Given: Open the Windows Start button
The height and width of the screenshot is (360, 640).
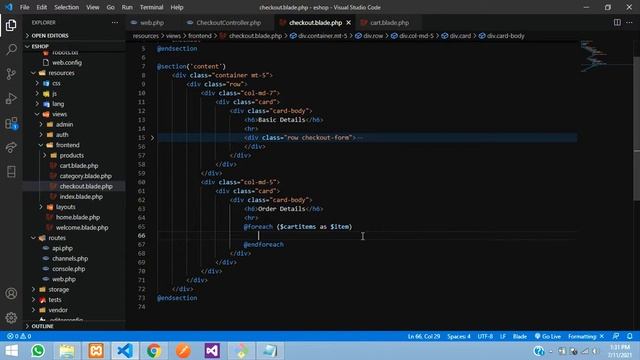Looking at the screenshot, I should pos(11,351).
